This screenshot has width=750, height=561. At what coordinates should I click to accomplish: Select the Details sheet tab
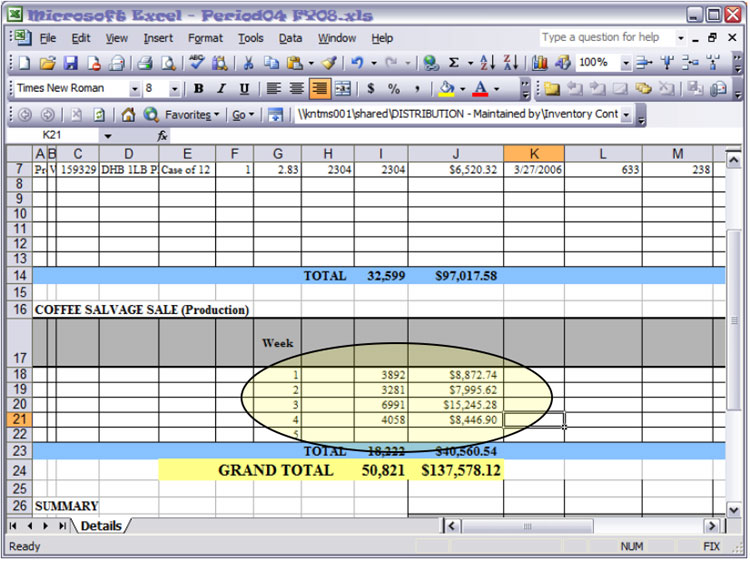pyautogui.click(x=101, y=526)
